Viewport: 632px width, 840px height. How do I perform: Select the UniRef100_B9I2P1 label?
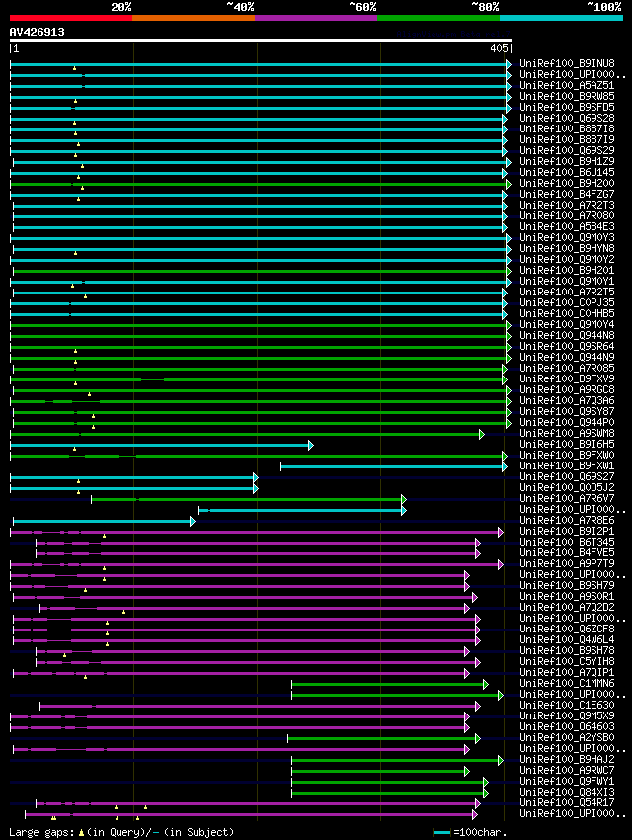[567, 531]
